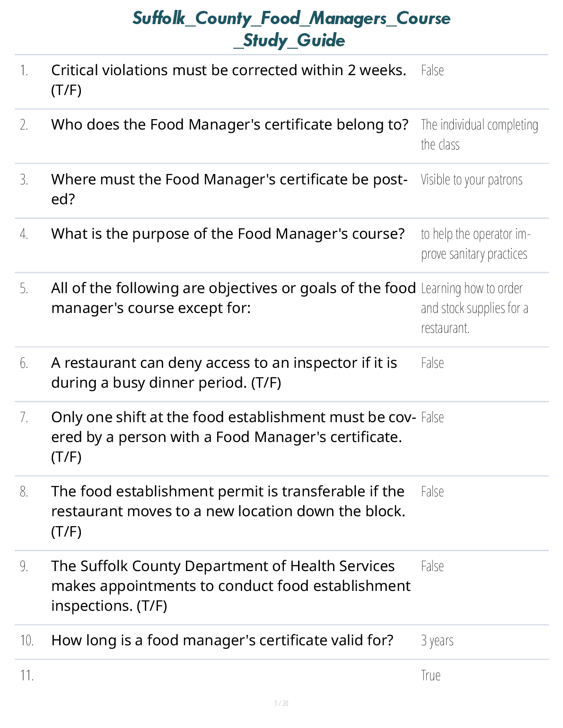Click the question about the course's purpose
The height and width of the screenshot is (728, 563).
tap(228, 234)
